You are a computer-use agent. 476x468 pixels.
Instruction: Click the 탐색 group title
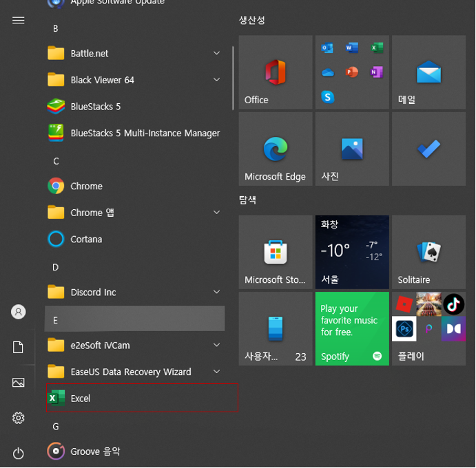point(247,200)
